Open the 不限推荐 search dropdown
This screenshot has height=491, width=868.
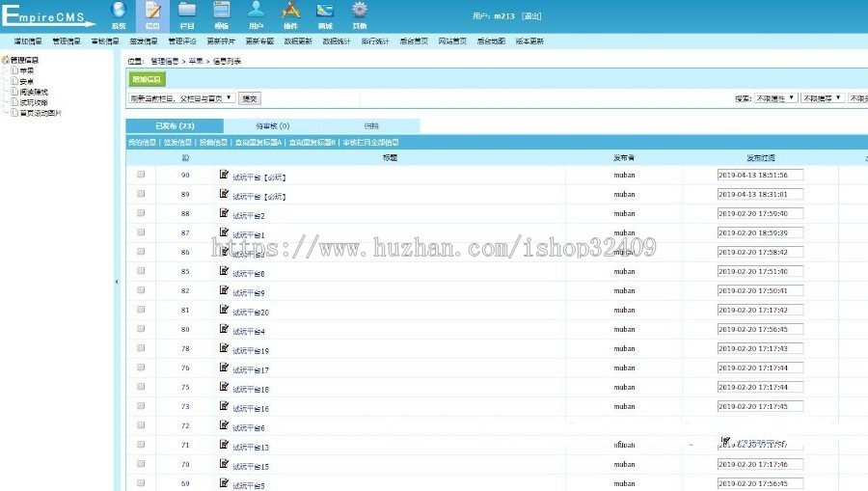coord(823,98)
